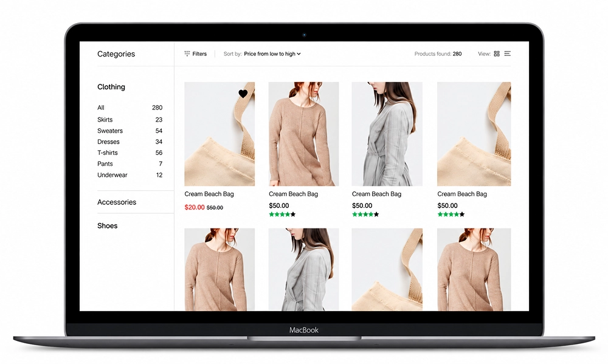Expand the Accessories category section

pos(117,202)
